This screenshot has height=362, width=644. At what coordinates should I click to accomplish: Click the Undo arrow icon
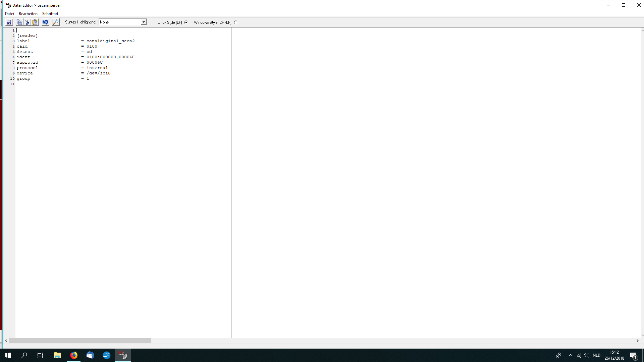pos(45,22)
